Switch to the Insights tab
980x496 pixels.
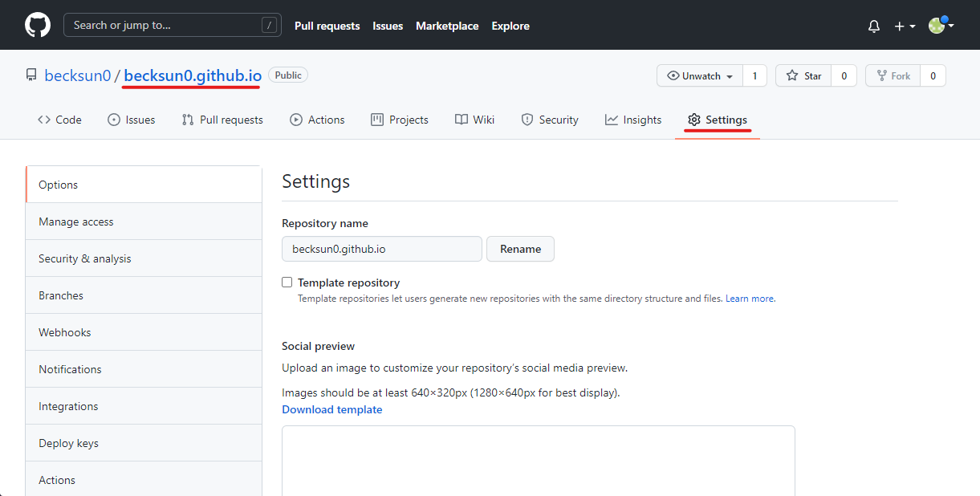click(633, 120)
